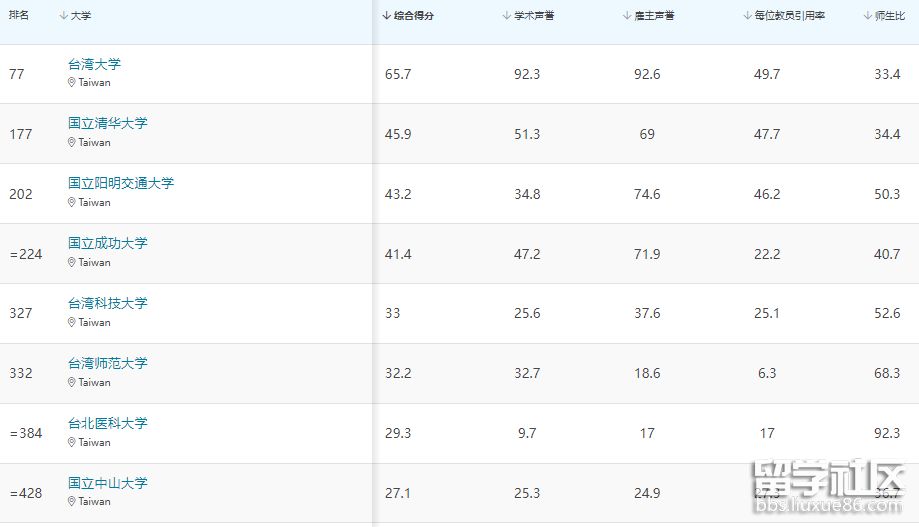This screenshot has height=527, width=919.
Task: Open 台湾师范大学 university link
Action: pos(108,363)
